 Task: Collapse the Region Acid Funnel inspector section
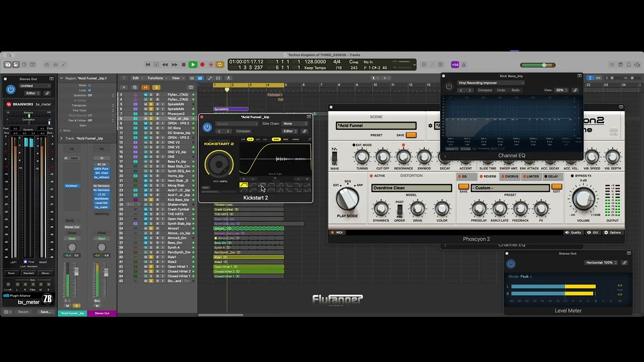pos(61,78)
